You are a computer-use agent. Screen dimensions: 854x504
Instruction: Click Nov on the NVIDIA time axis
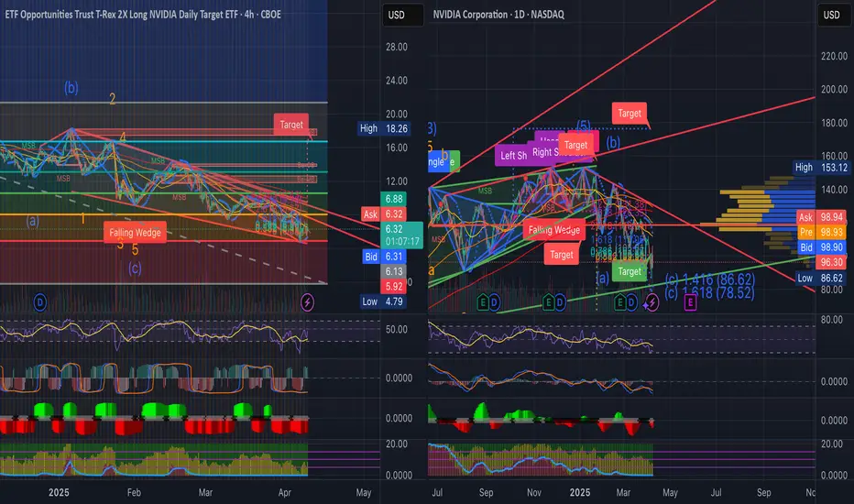coord(533,493)
